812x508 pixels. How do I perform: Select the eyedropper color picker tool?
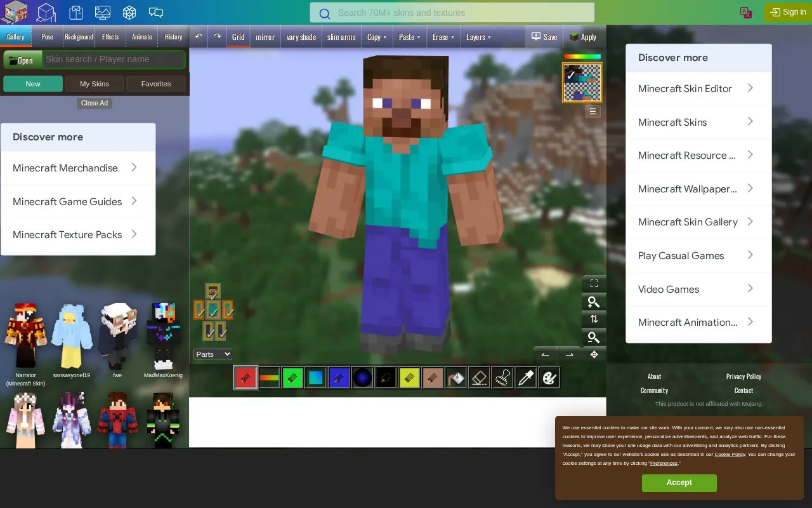pyautogui.click(x=527, y=378)
